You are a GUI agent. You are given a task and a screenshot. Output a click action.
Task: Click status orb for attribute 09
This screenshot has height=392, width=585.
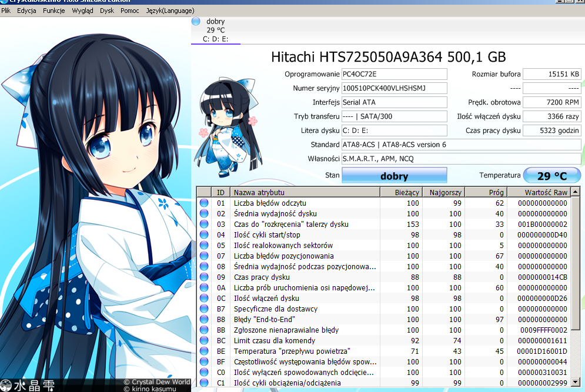203,277
